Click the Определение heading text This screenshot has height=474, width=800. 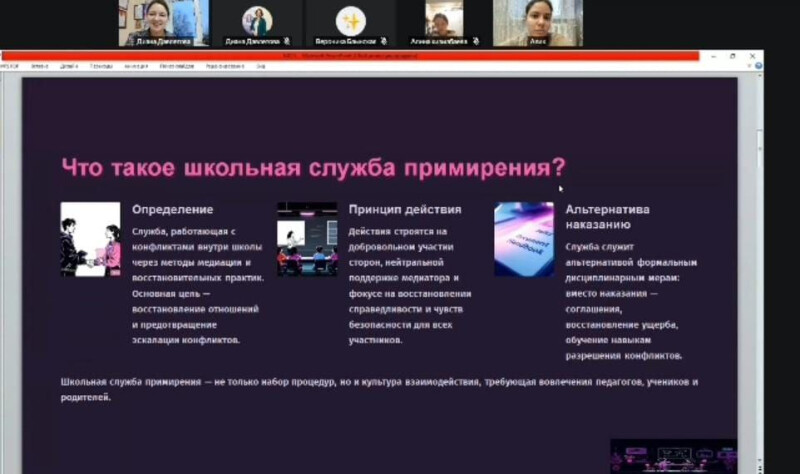172,210
